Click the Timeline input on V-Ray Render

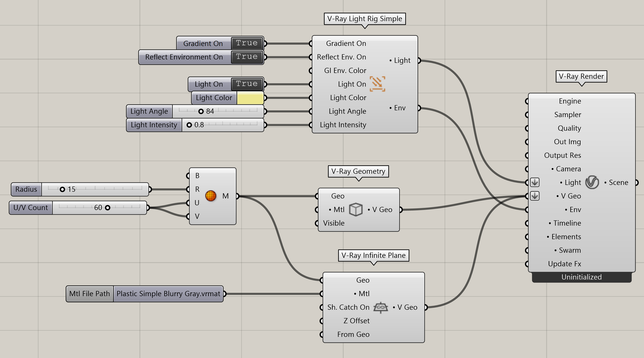565,223
